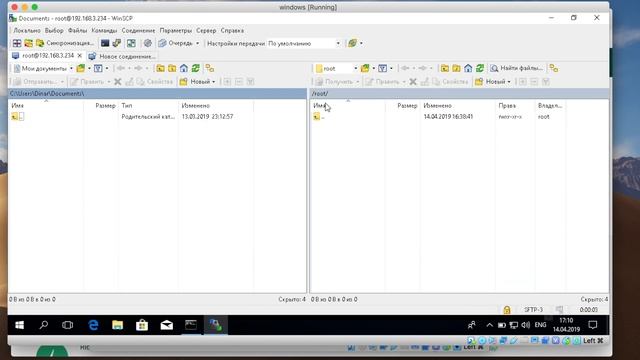Open the remote root directory dropdown
This screenshot has width=640, height=360.
pos(336,68)
